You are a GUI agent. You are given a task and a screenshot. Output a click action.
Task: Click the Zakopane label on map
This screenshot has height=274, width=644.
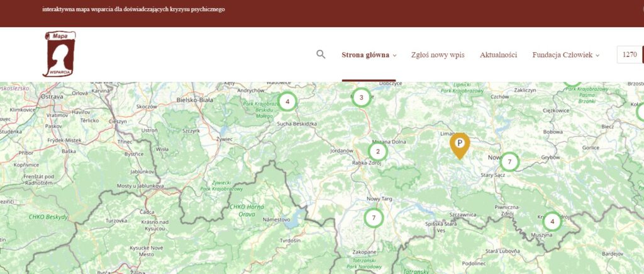point(364,252)
